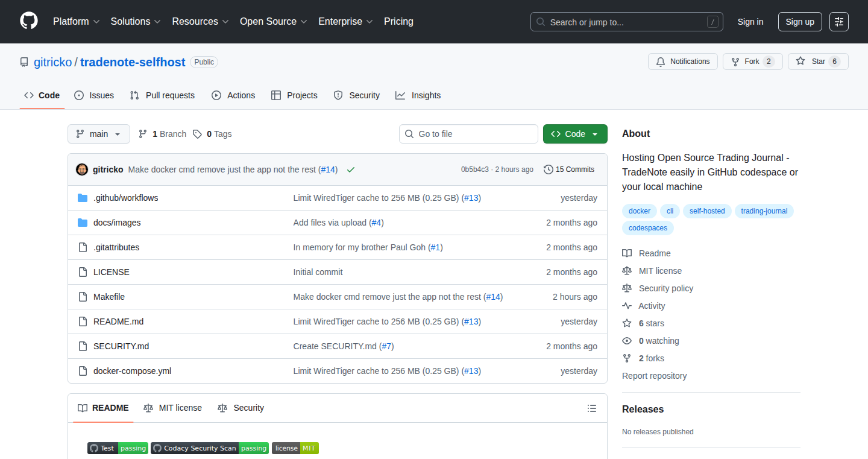Click the tag icon next to Tags
This screenshot has width=868, height=459.
[197, 134]
